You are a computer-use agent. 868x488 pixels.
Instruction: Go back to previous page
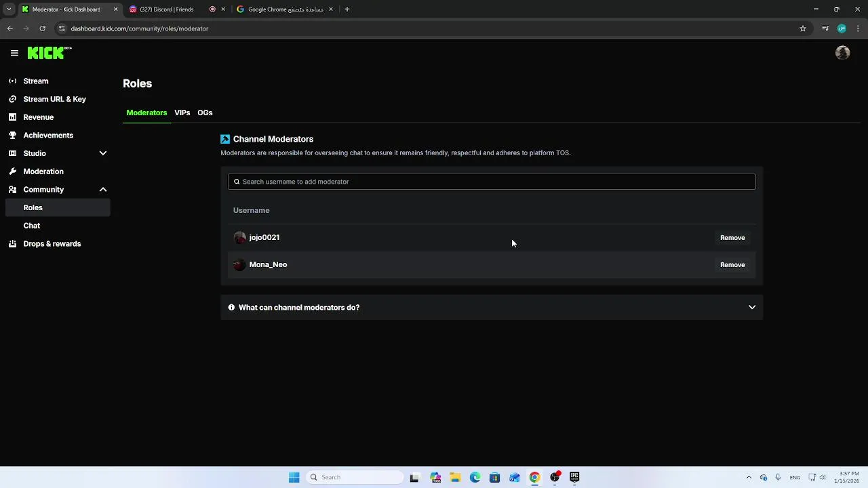[x=10, y=28]
